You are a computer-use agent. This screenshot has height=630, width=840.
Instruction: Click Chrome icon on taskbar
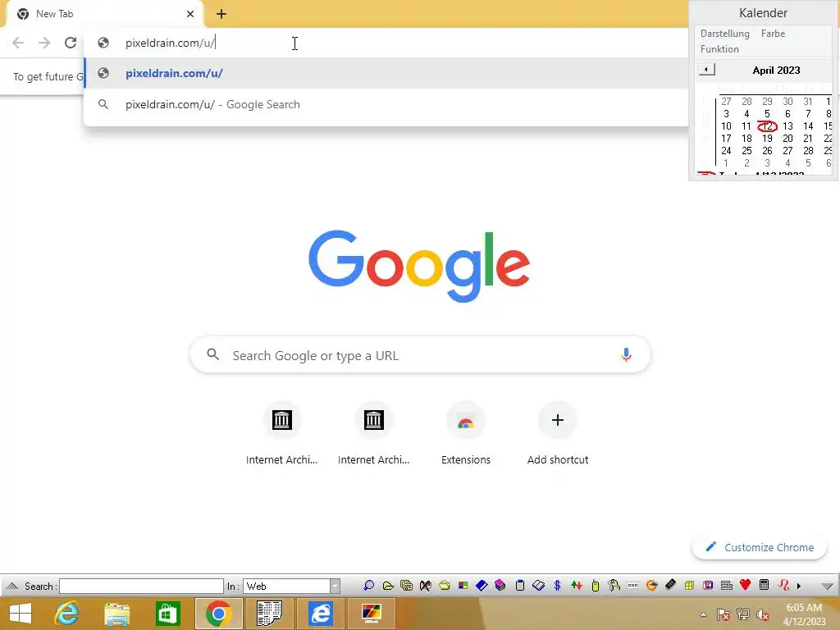[x=218, y=614]
